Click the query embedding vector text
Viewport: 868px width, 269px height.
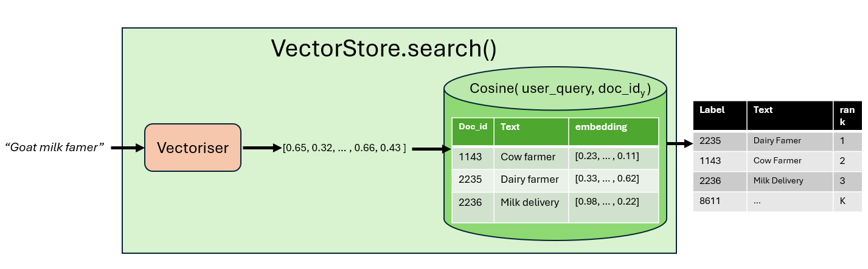point(344,148)
